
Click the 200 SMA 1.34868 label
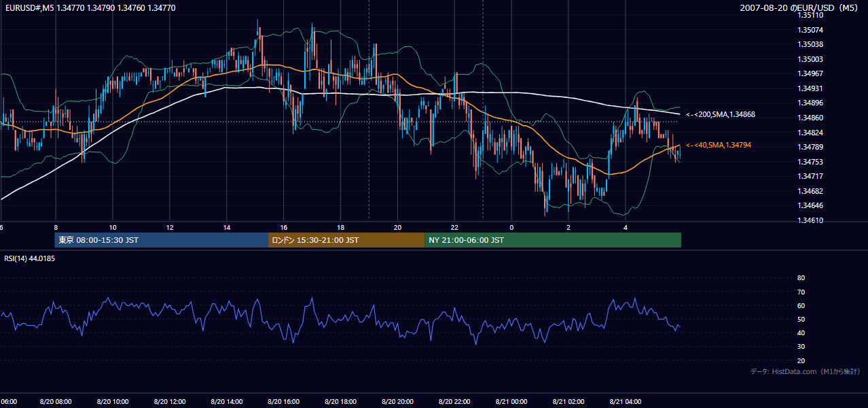[721, 115]
